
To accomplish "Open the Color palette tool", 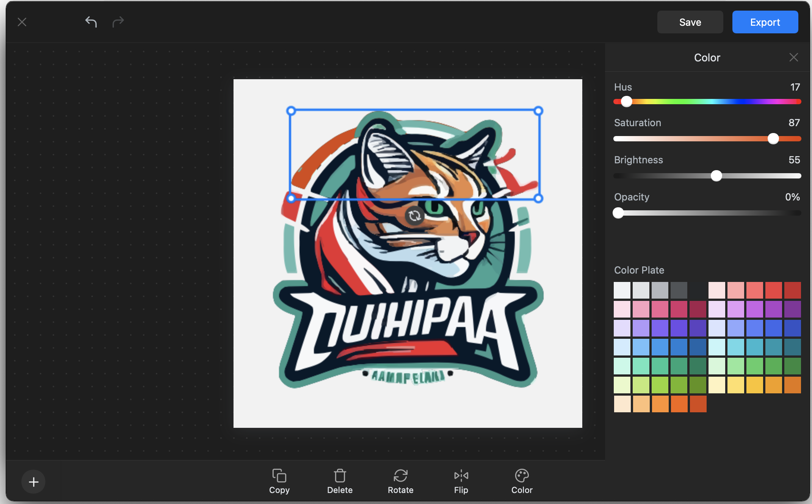I will 522,475.
